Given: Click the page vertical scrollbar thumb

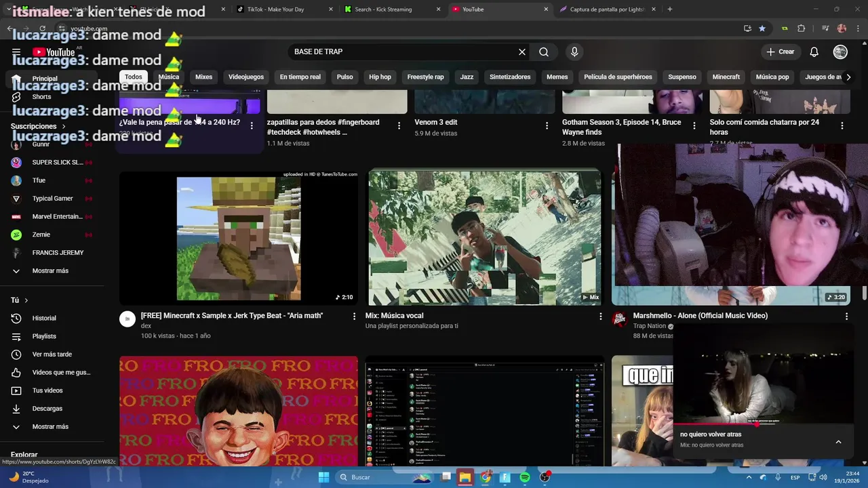Looking at the screenshot, I should (x=865, y=293).
